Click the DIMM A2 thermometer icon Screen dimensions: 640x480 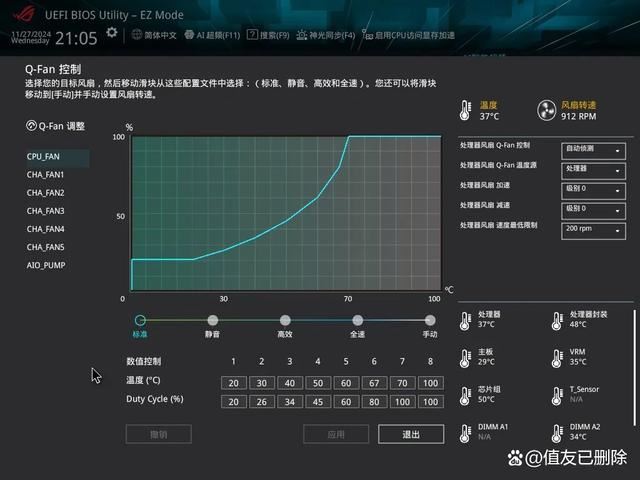(x=557, y=433)
